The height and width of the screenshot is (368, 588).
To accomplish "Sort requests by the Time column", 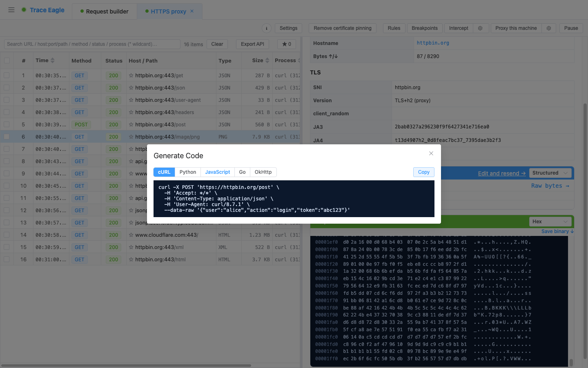I will [x=45, y=61].
